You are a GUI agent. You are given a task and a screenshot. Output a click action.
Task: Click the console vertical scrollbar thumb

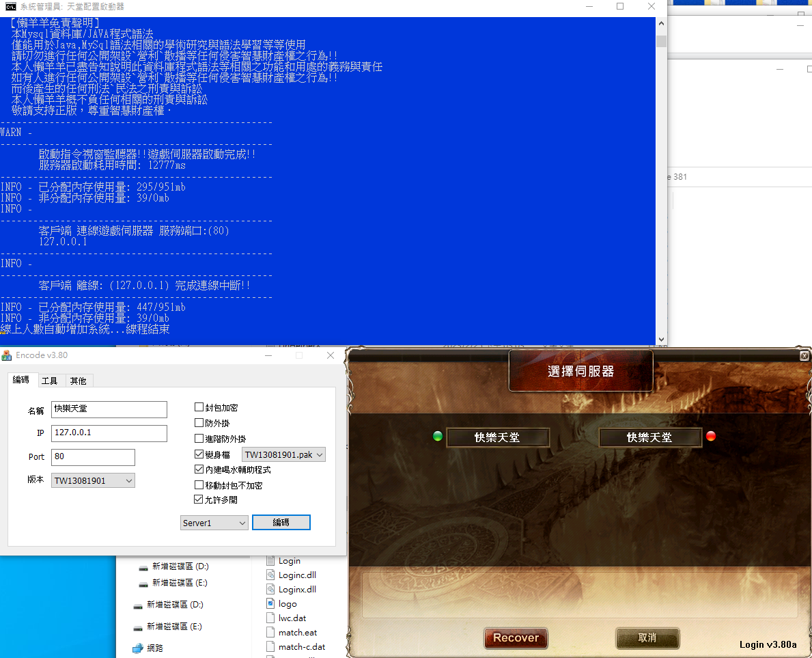pos(661,41)
